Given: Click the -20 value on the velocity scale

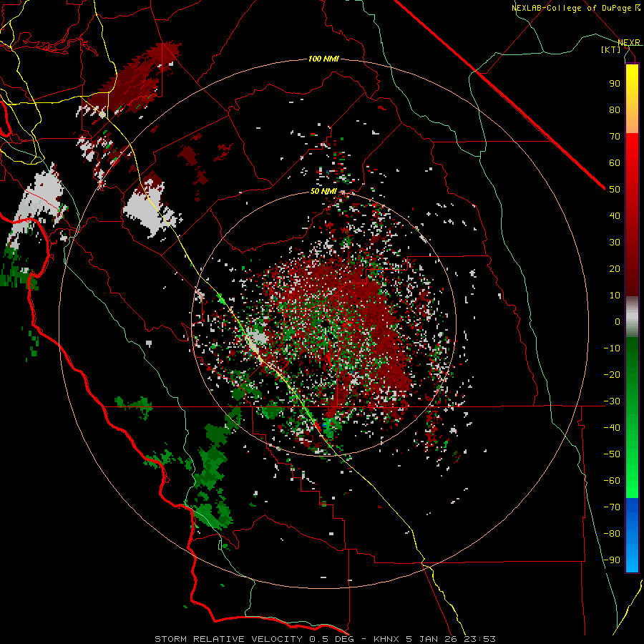Looking at the screenshot, I should point(612,375).
